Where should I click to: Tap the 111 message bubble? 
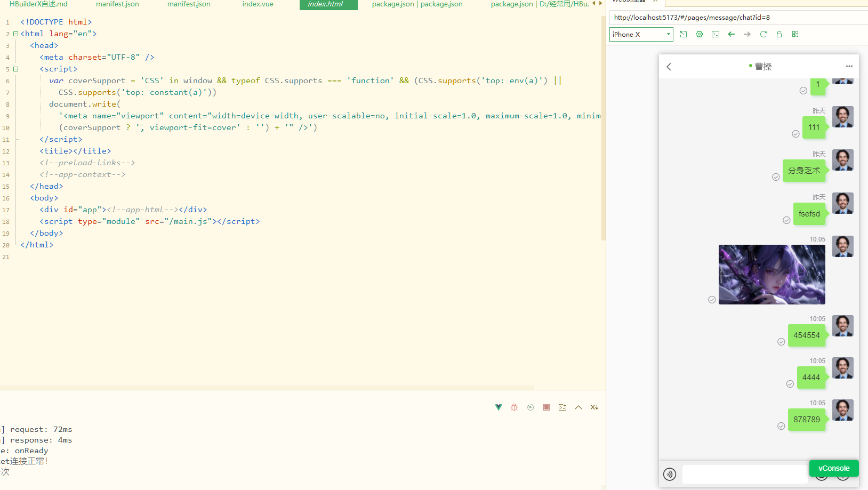814,127
